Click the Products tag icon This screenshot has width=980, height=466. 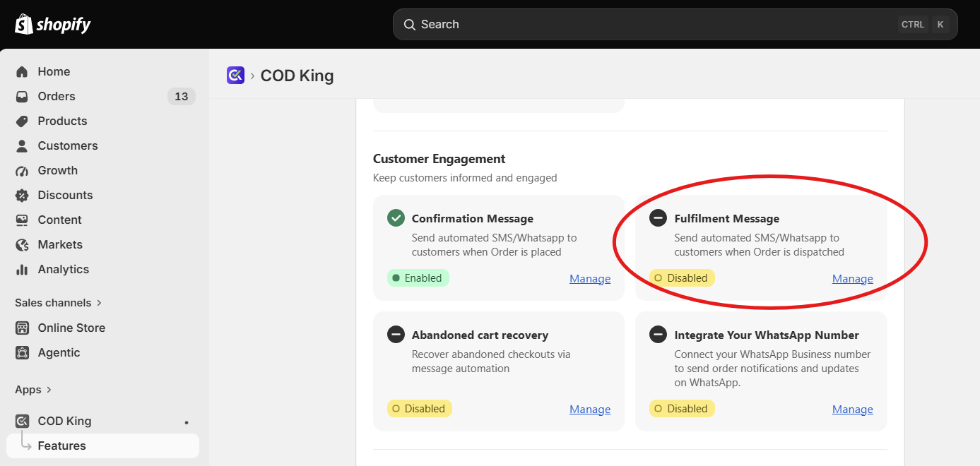[x=22, y=121]
